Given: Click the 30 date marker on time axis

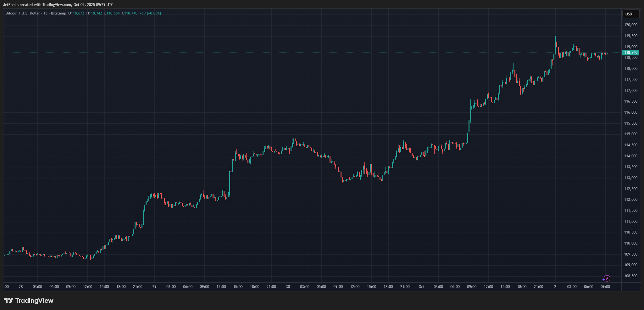Looking at the screenshot, I should click(288, 287).
